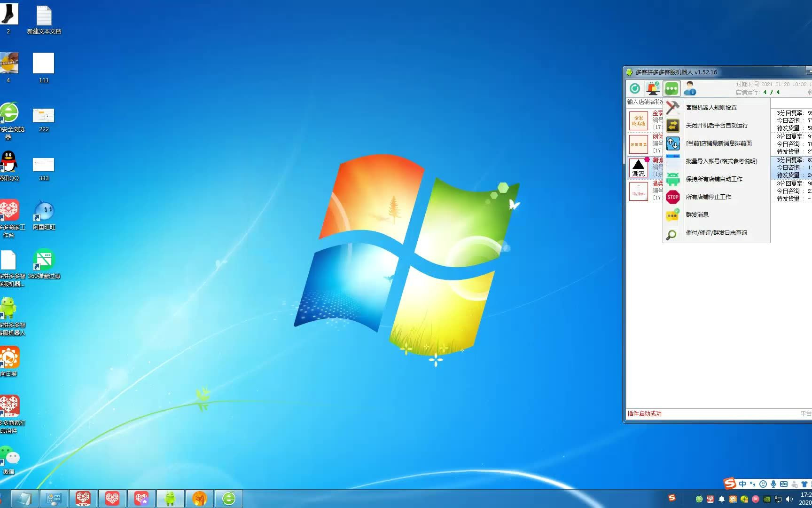The height and width of the screenshot is (508, 812).
Task: Click the 输入店铺名称 search field
Action: pyautogui.click(x=645, y=102)
